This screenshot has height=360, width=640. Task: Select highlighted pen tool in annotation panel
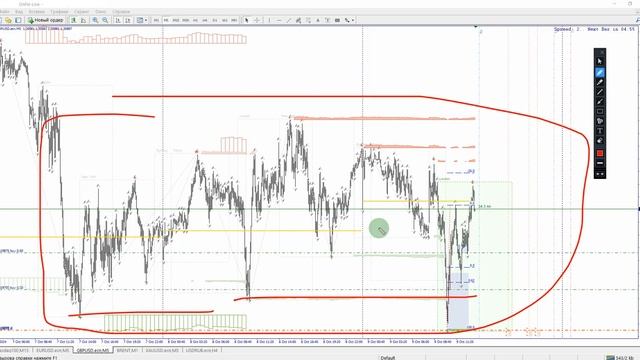pos(600,73)
